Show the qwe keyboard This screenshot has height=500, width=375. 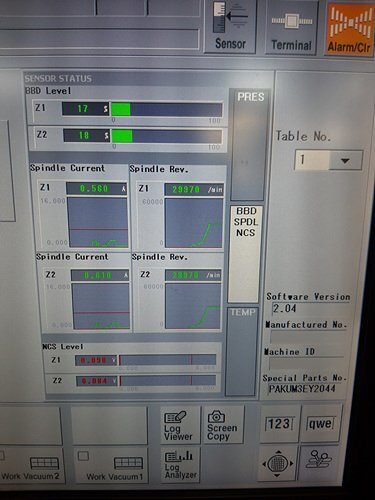coord(321,423)
